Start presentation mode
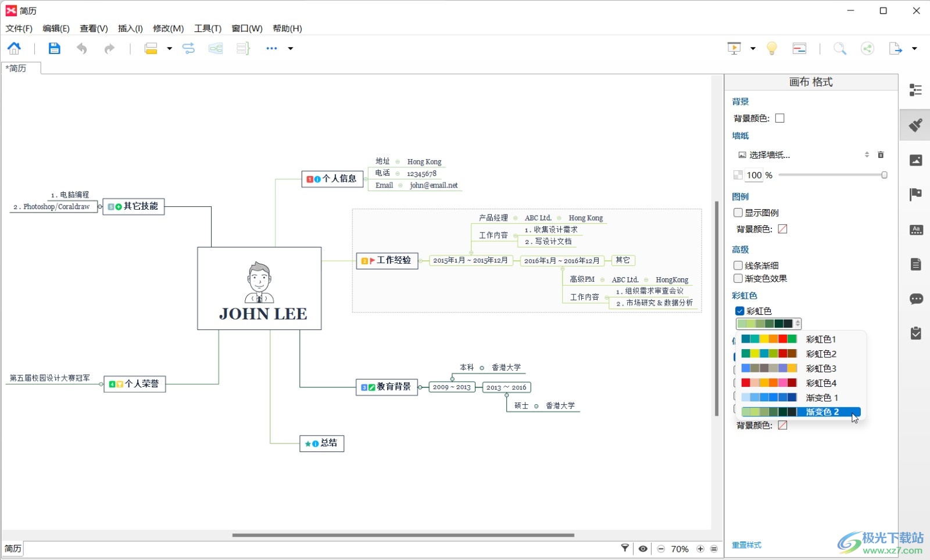This screenshot has width=930, height=560. (734, 48)
